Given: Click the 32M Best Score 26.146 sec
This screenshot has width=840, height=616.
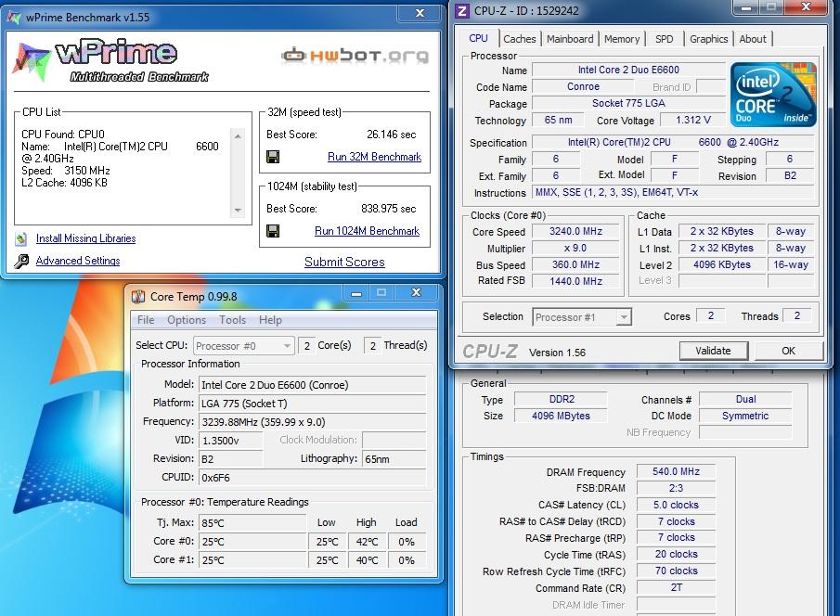Looking at the screenshot, I should tap(391, 135).
